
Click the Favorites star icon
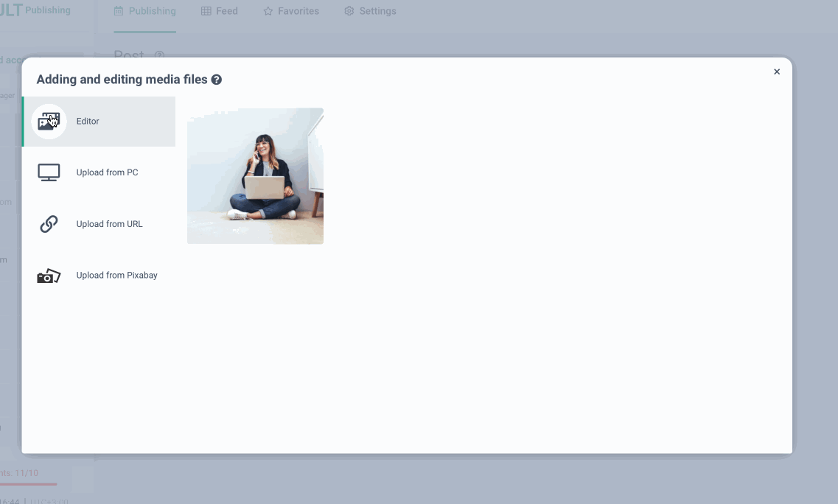click(x=268, y=11)
